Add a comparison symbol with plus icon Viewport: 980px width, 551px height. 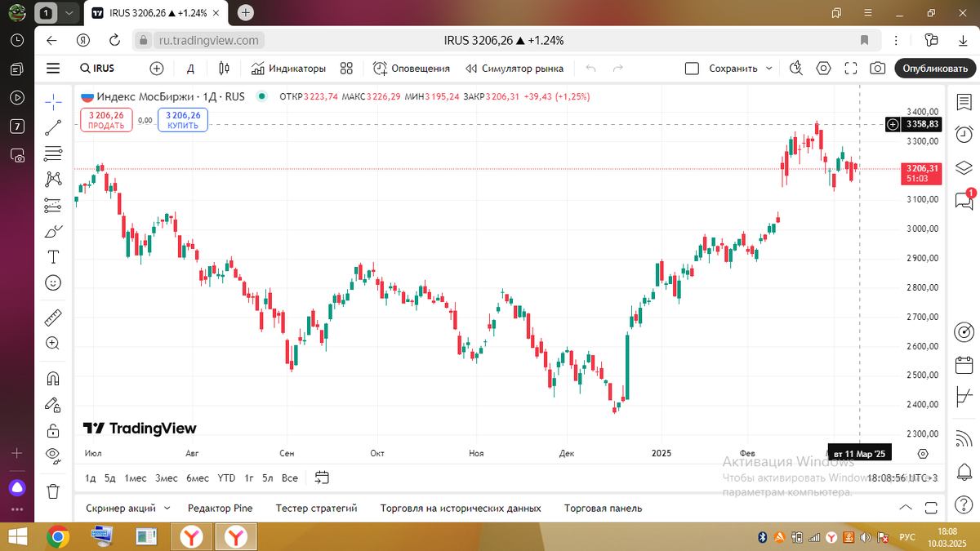[157, 69]
